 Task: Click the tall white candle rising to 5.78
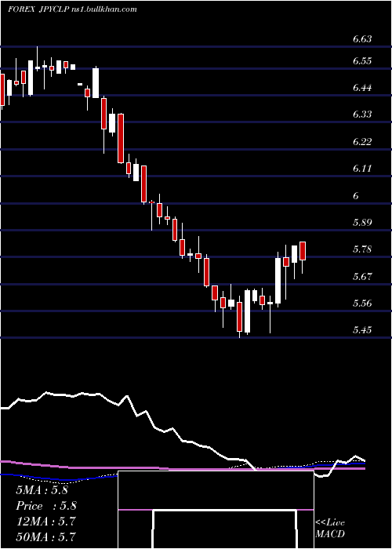278,281
